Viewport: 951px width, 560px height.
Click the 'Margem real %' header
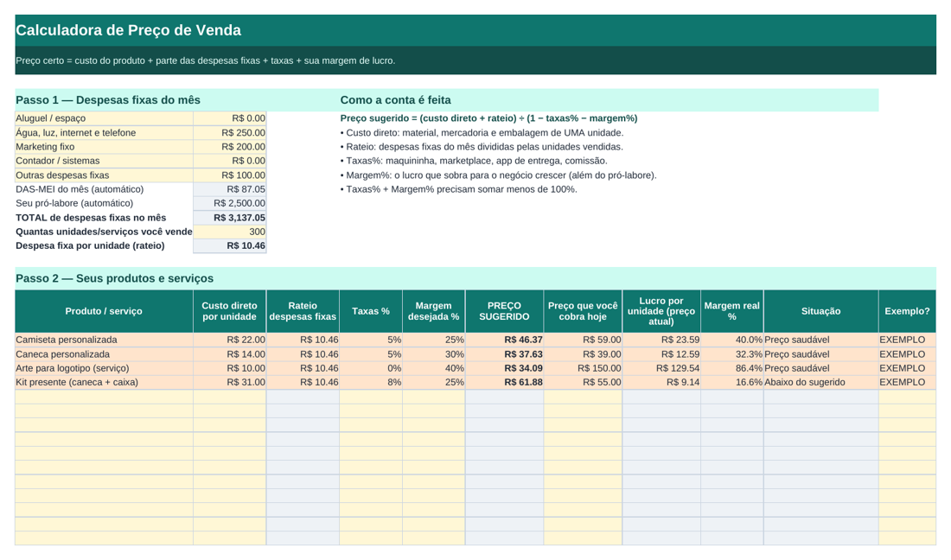click(732, 311)
